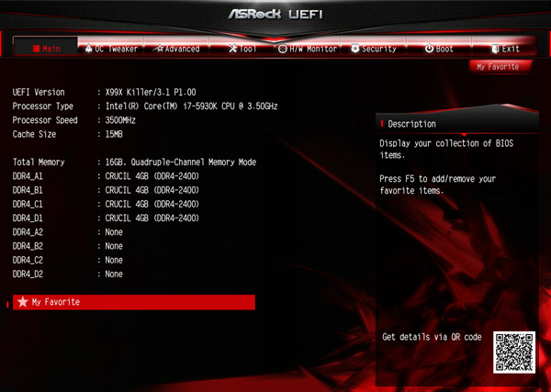Open the Advanced tab
551x392 pixels.
click(x=176, y=48)
